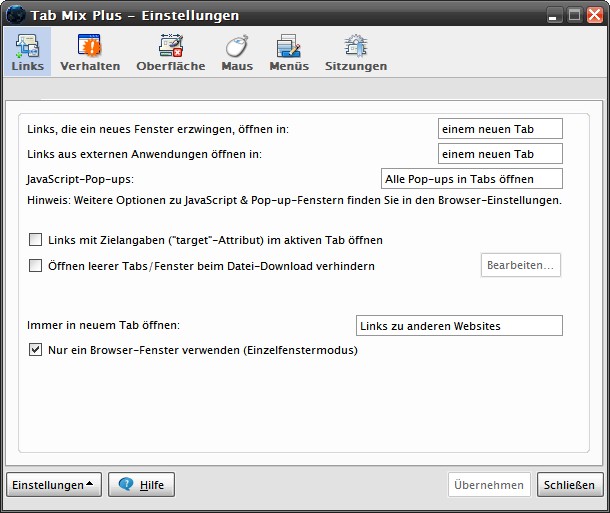Open the JavaScript-Pop-ups dropdown

[472, 179]
